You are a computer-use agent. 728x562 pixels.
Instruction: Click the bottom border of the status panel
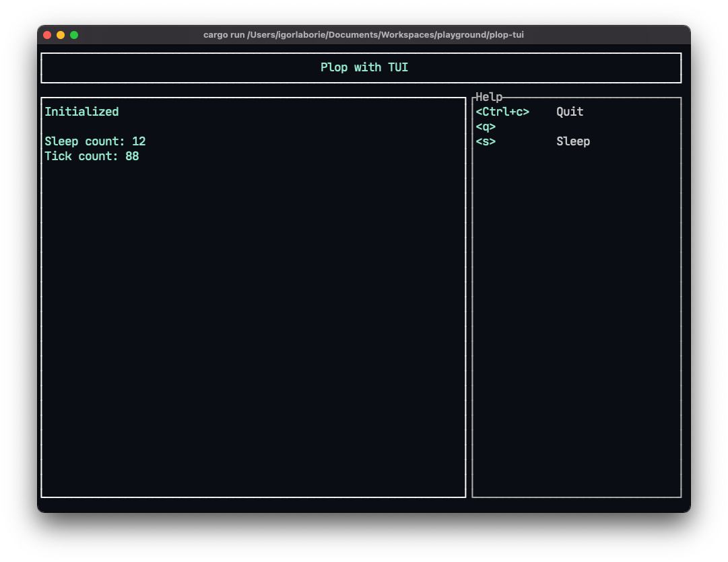pyautogui.click(x=253, y=497)
